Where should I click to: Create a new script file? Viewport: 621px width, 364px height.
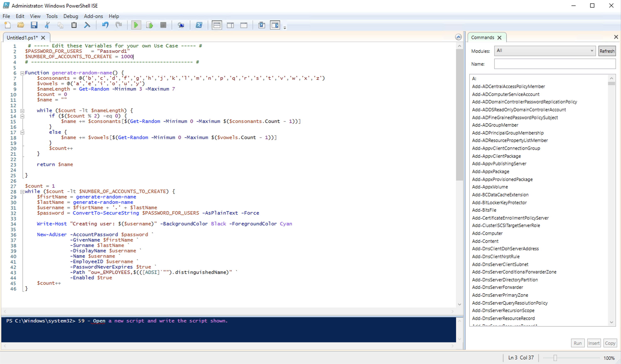pyautogui.click(x=7, y=25)
